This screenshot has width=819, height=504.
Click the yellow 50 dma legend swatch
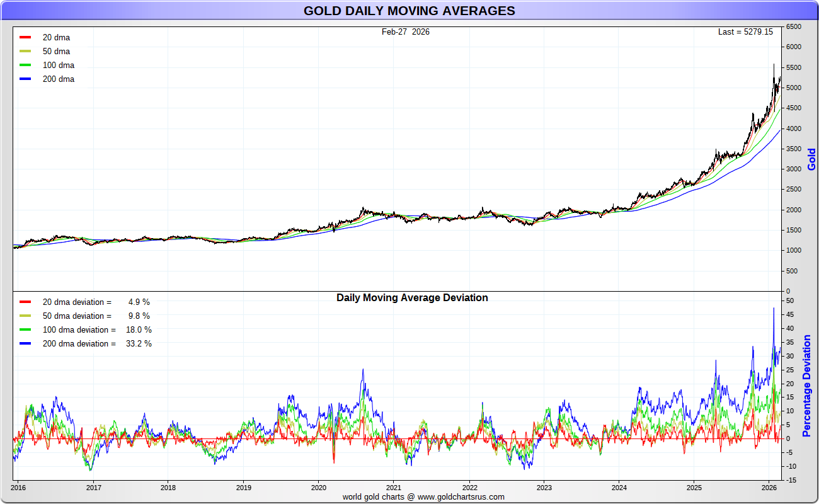click(25, 52)
